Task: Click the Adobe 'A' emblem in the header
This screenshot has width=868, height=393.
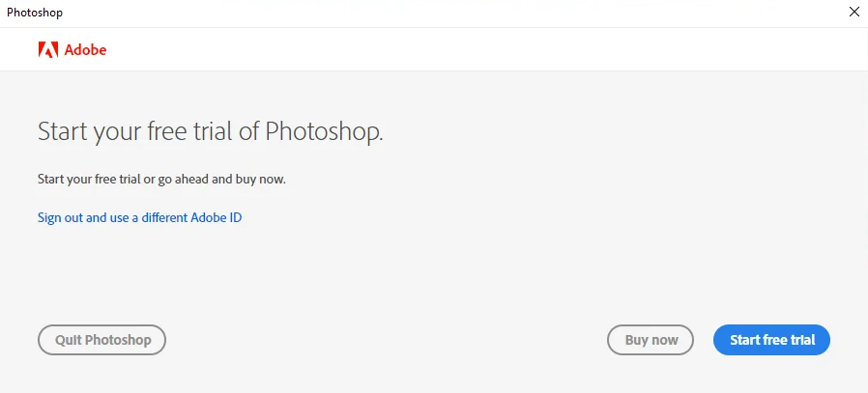Action: pos(48,50)
